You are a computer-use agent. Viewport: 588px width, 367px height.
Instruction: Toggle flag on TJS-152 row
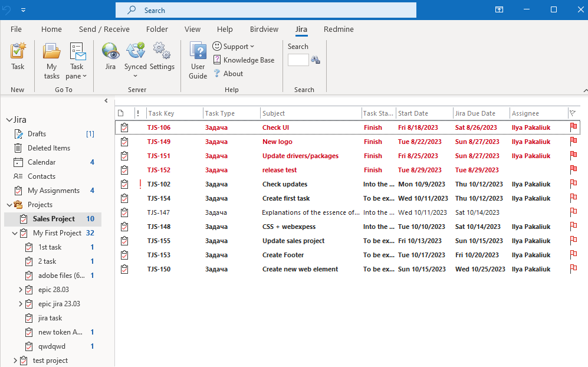[x=573, y=170]
